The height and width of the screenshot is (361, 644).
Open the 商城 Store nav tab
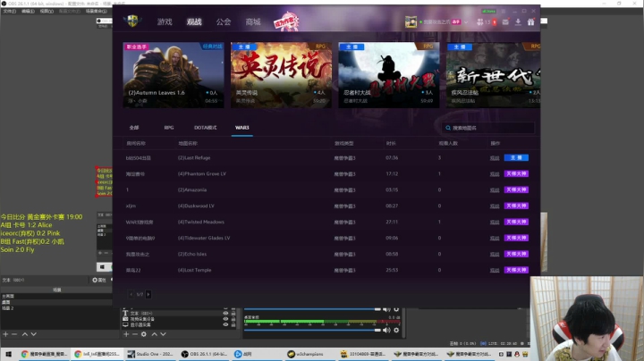pyautogui.click(x=253, y=21)
